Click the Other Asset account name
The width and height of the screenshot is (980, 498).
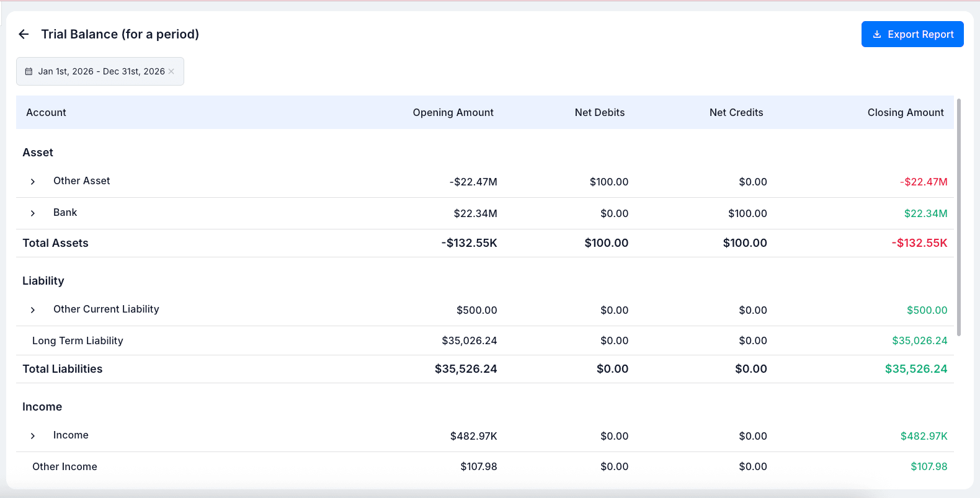point(82,180)
